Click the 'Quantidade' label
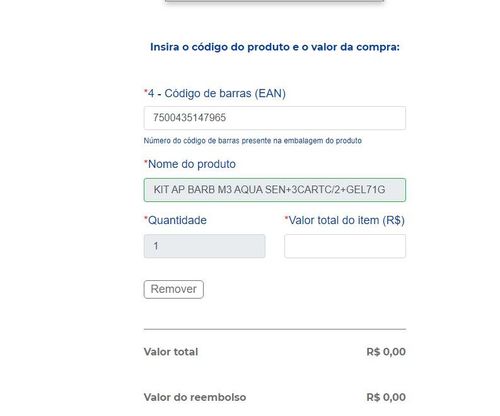500x416 pixels. coord(177,220)
